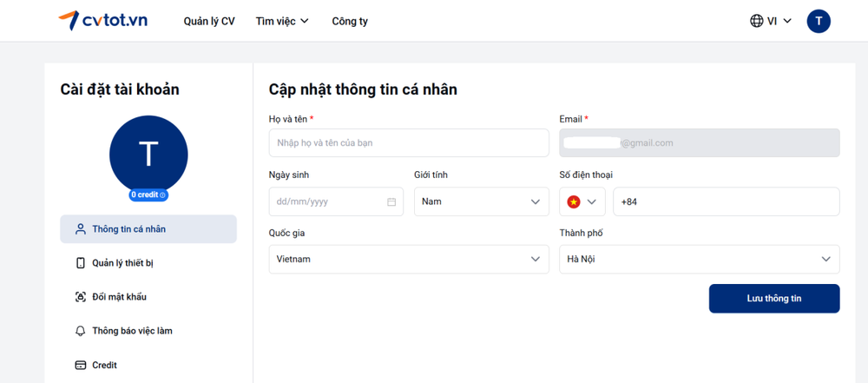Expand the Quốc gia dropdown
Screen dimensions: 868x383
409,259
